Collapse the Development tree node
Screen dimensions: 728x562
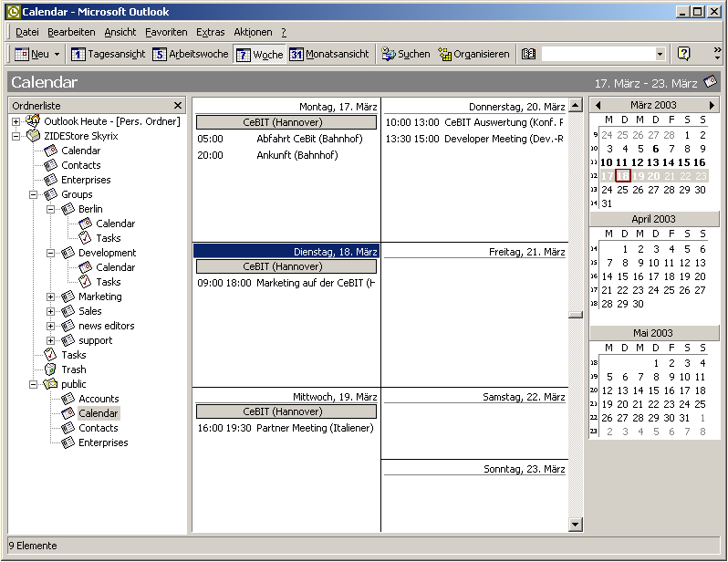[51, 253]
